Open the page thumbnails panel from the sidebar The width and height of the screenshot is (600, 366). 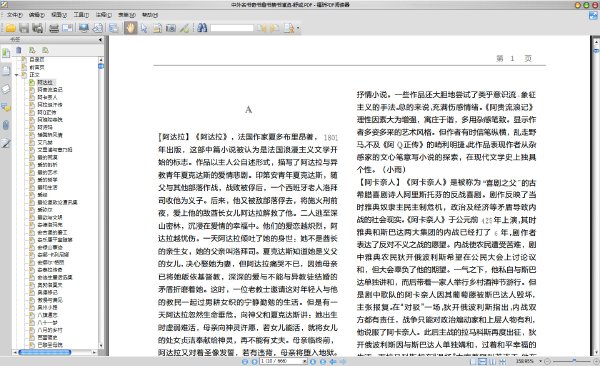6,71
